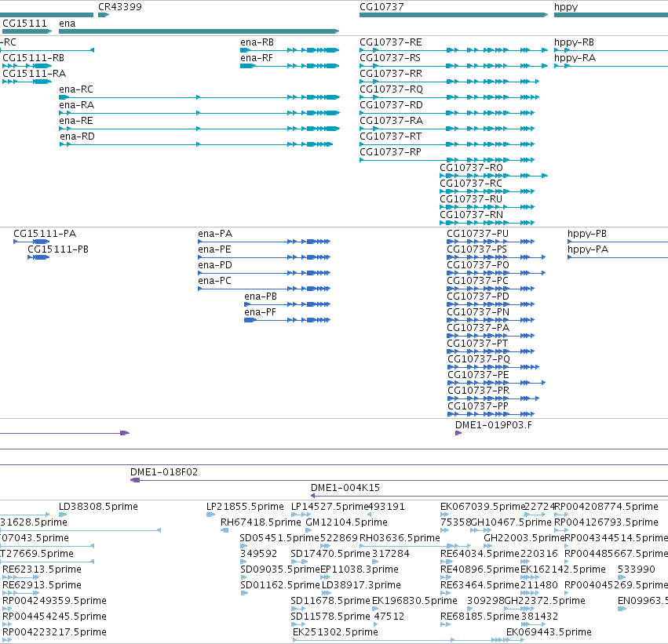Click protein CG15111-PA
The height and width of the screenshot is (644, 668).
click(x=31, y=242)
